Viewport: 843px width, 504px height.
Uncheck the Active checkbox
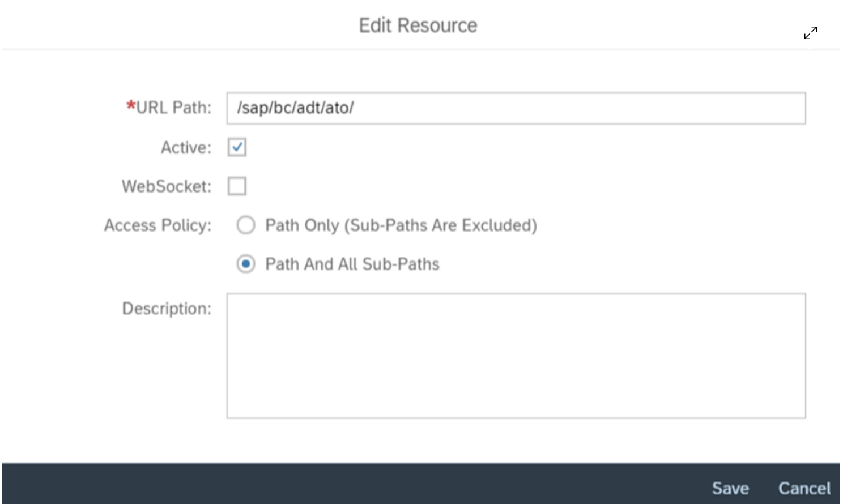tap(237, 148)
